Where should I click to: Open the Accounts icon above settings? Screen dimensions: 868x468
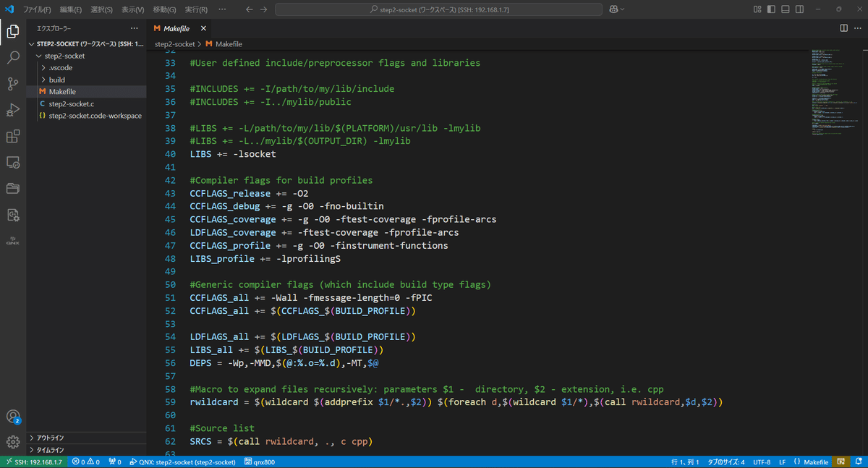coord(12,417)
